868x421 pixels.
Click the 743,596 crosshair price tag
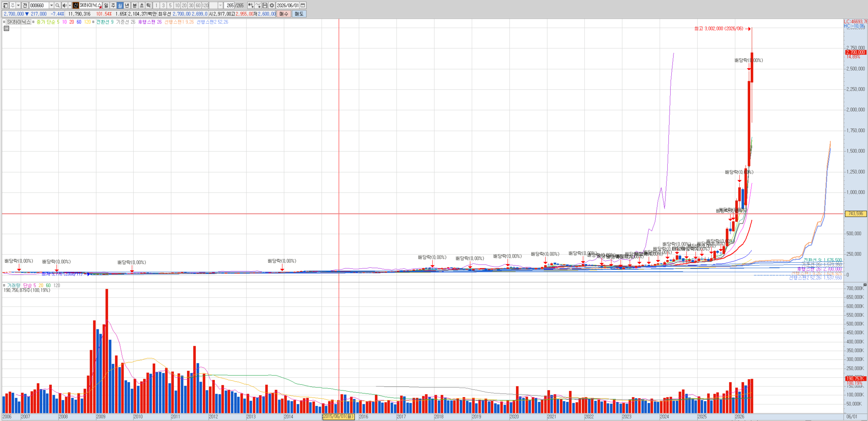click(856, 213)
